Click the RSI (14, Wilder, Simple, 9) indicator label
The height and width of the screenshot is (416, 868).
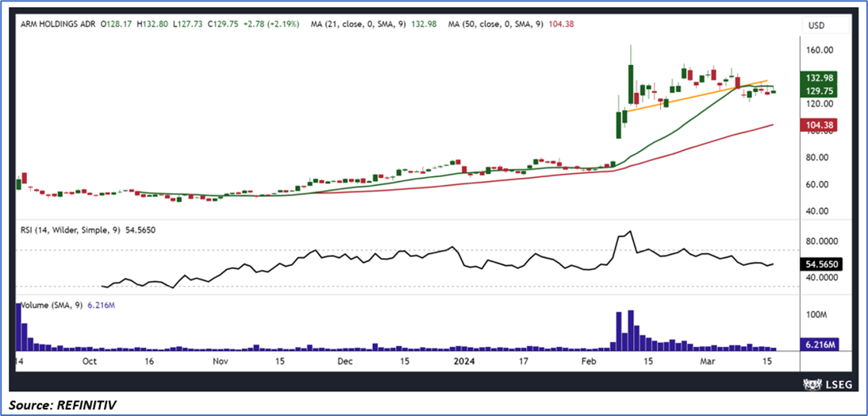pos(69,229)
